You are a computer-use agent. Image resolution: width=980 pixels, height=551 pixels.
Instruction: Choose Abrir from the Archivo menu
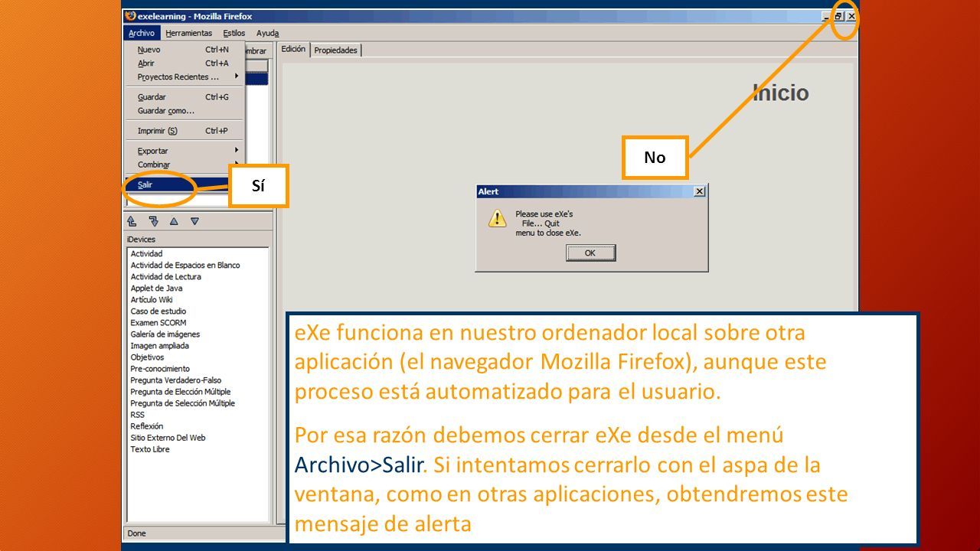tap(184, 64)
